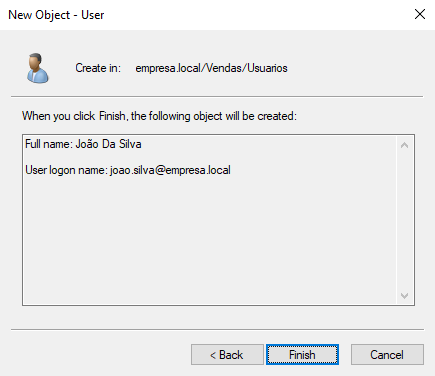Click the 'User logon name:' label
Viewport: 435px width, 376px height.
[x=67, y=170]
